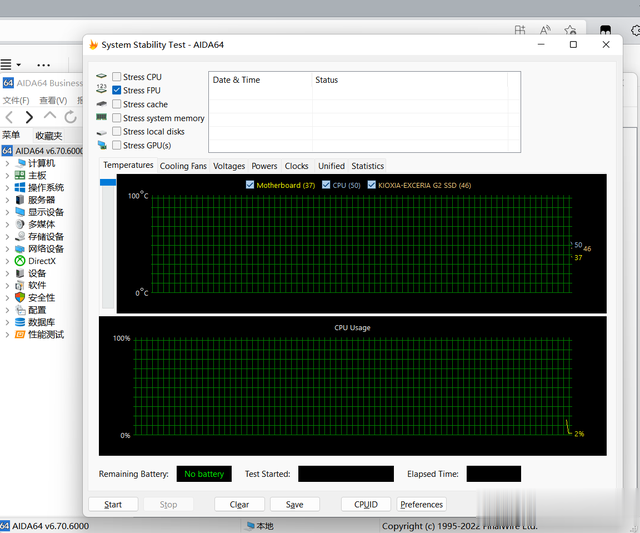The image size is (640, 533).
Task: Click the 显示设备 display icon
Action: [20, 212]
